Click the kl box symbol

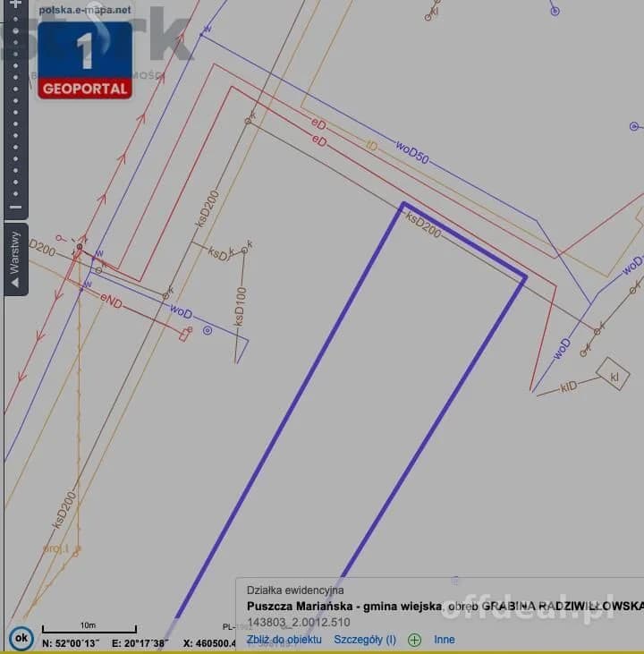click(613, 374)
